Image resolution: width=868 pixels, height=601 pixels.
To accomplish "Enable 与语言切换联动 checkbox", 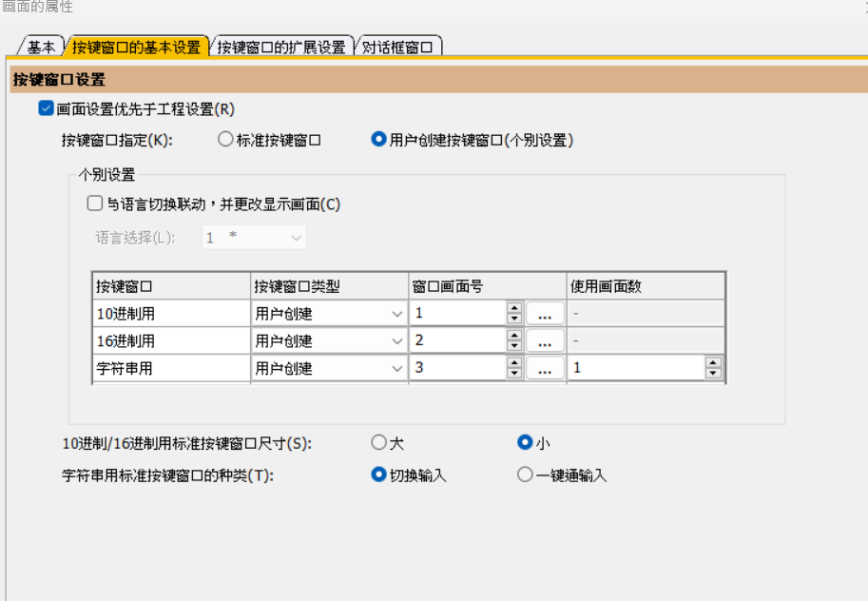I will click(94, 204).
